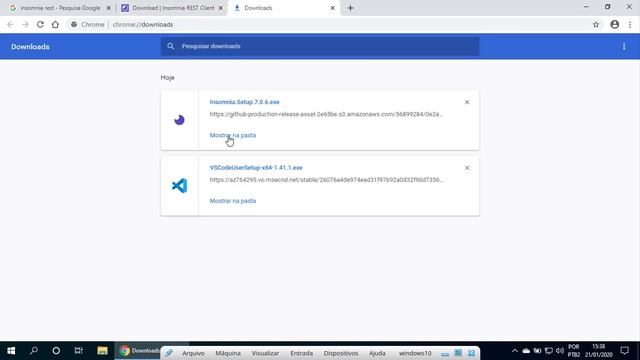Click the pin icon on the VM toolbar
The height and width of the screenshot is (360, 640).
coord(169,353)
